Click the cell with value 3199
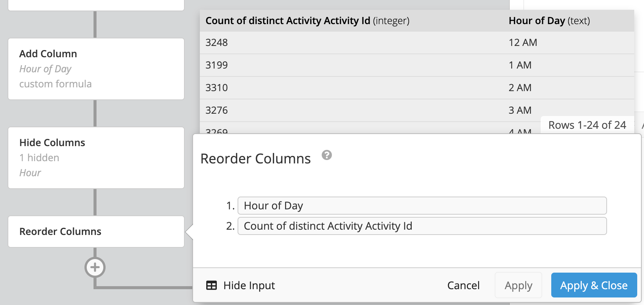Screen dimensions: 644x305 (216, 65)
